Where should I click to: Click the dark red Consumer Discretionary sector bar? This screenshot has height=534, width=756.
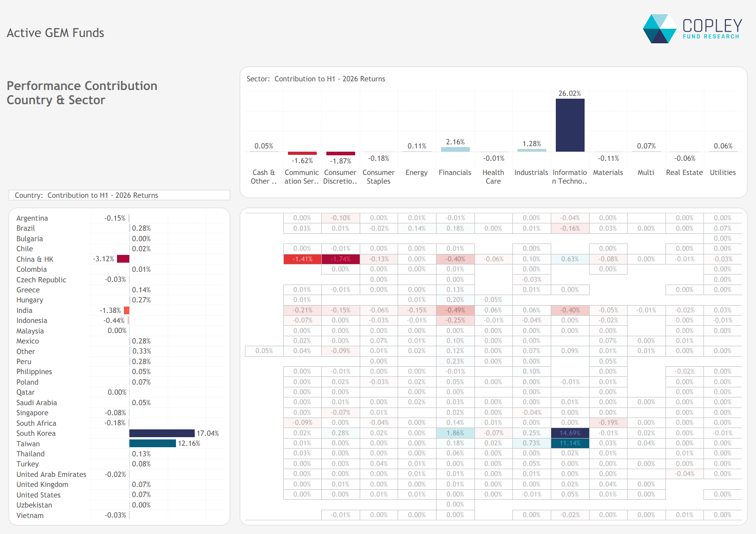point(341,153)
